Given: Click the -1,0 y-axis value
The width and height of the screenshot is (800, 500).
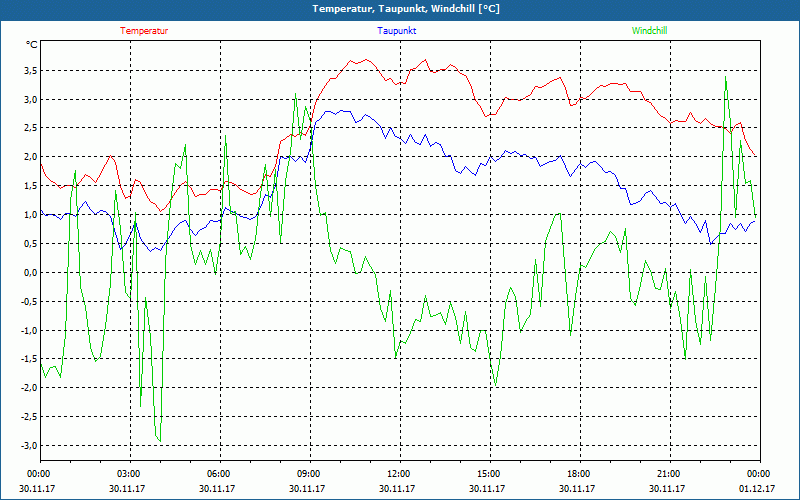Looking at the screenshot, I should (x=29, y=330).
